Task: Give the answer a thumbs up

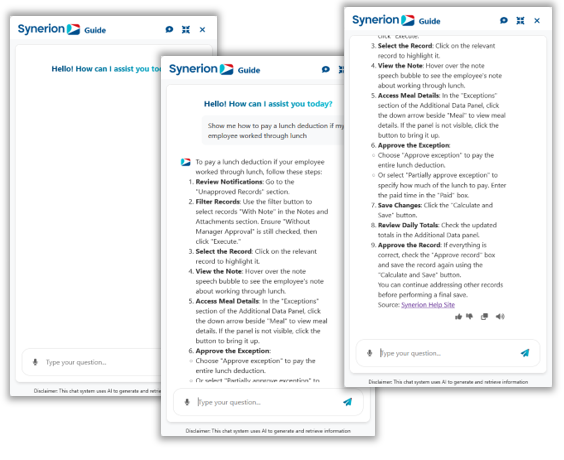Action: (x=458, y=317)
